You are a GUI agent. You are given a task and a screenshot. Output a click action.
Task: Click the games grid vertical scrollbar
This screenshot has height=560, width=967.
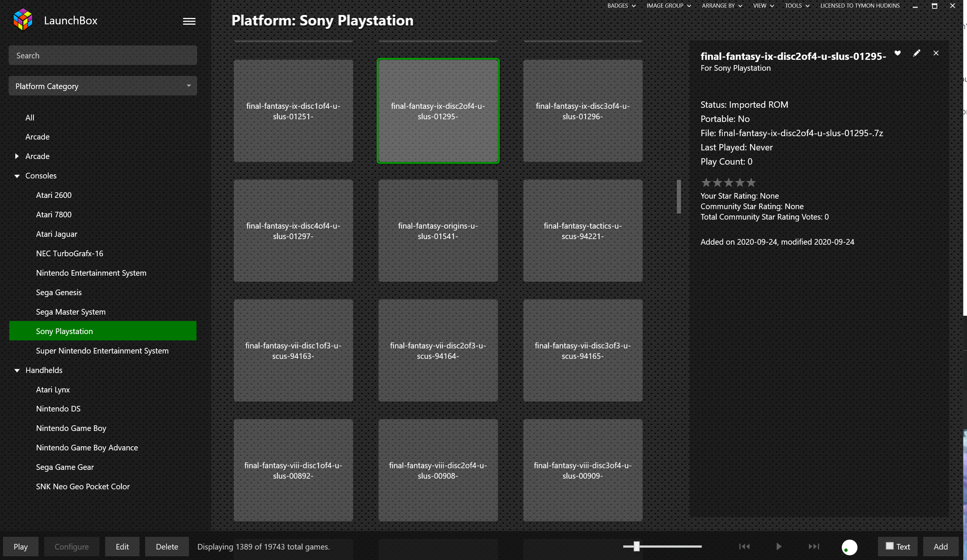(679, 196)
